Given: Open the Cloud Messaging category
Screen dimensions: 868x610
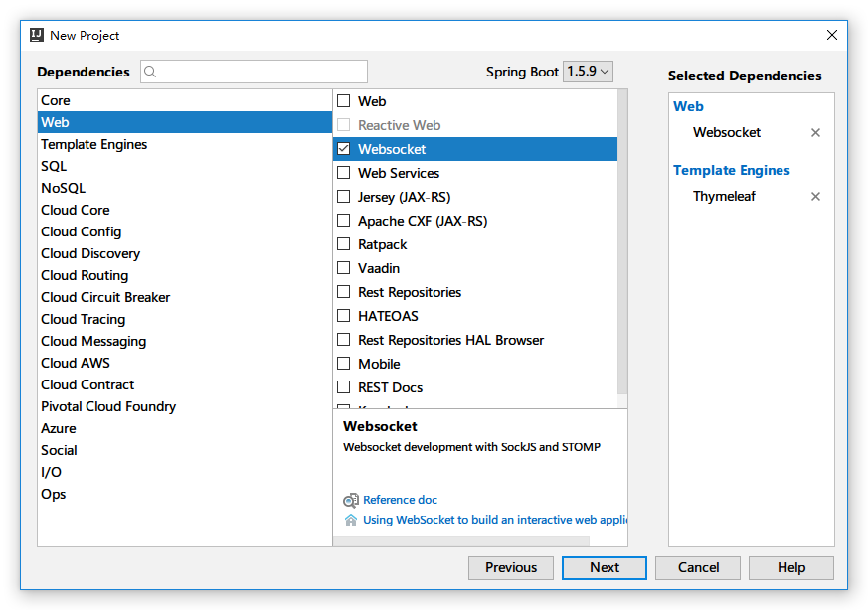Looking at the screenshot, I should 185,341.
